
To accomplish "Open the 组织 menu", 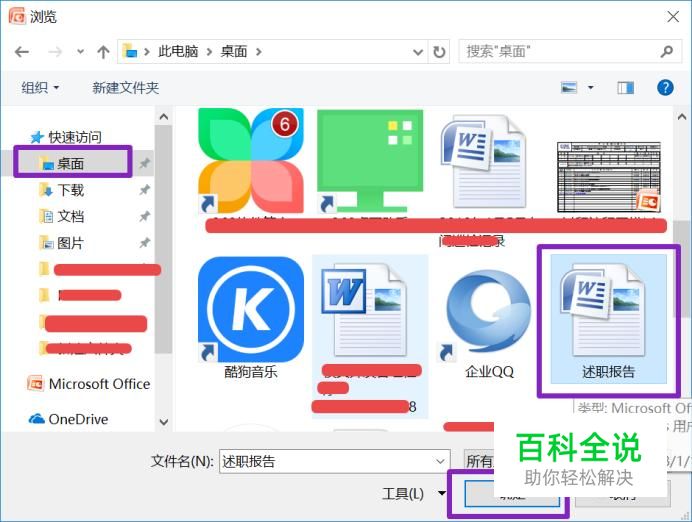I will point(40,87).
